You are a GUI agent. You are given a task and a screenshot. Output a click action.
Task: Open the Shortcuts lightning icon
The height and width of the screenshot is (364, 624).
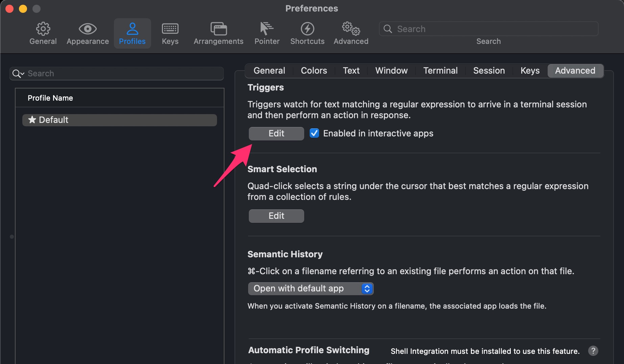[307, 29]
